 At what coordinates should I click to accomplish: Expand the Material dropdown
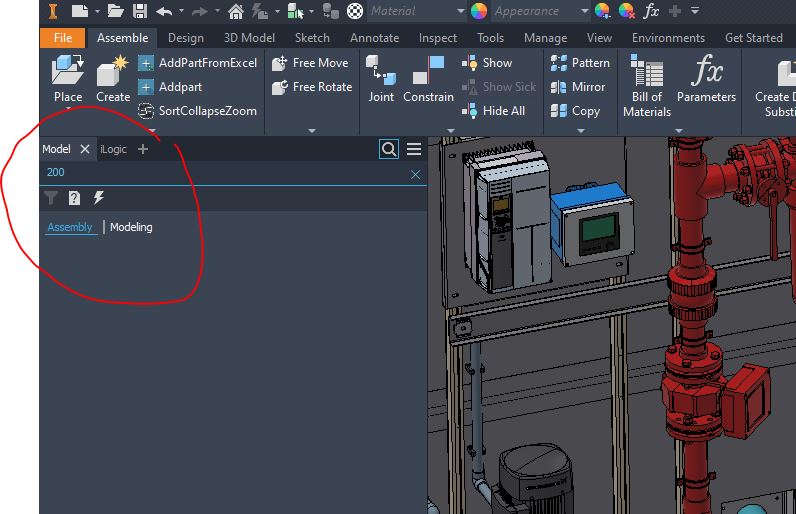(460, 11)
